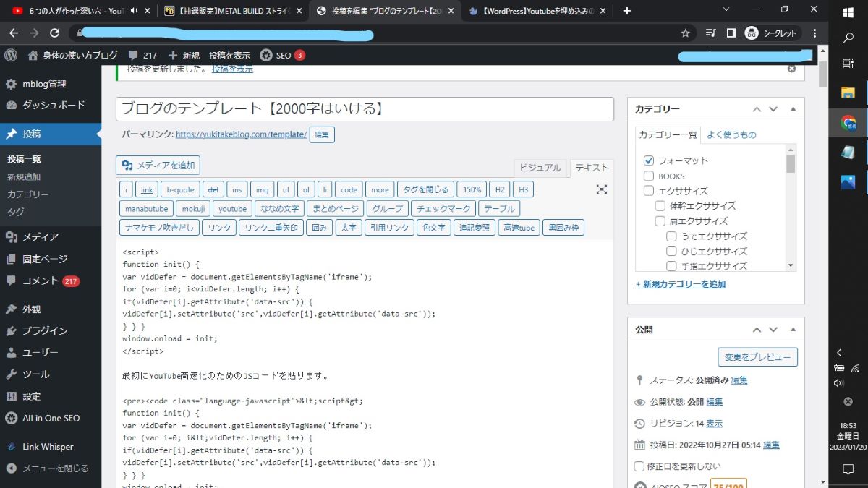Check the 体幹エクササイズ category

(660, 206)
